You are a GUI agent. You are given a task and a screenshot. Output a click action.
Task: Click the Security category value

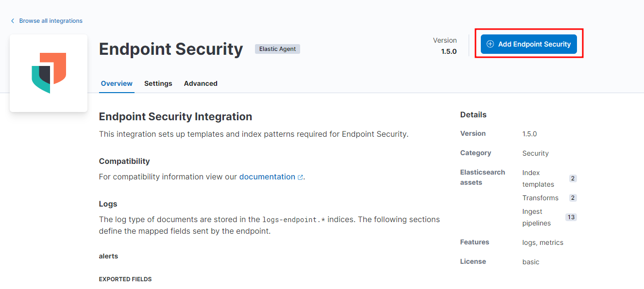pos(535,153)
